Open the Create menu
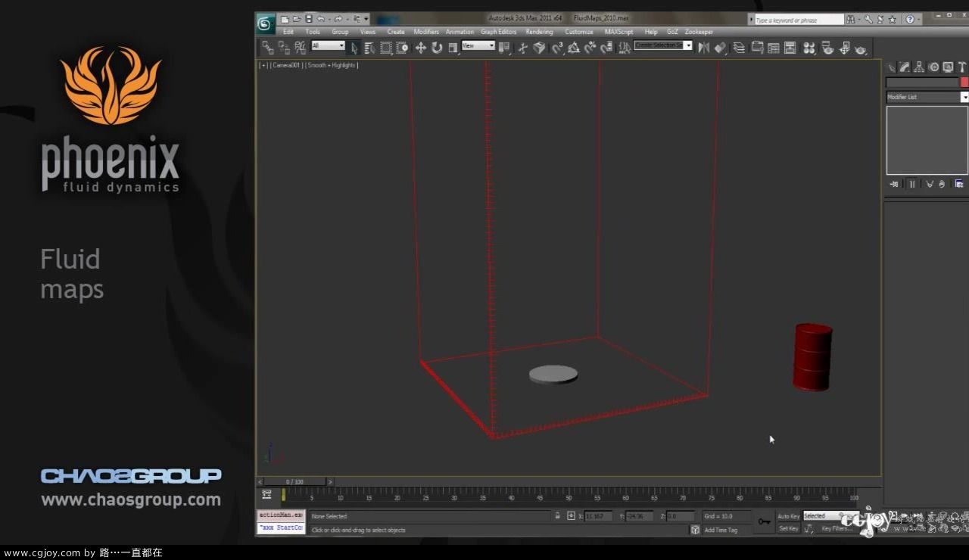 click(396, 32)
